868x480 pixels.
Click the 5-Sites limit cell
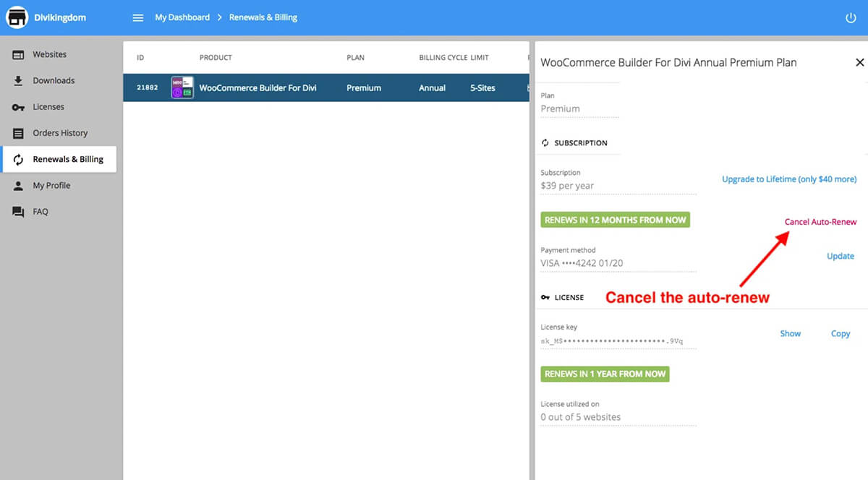coord(482,87)
